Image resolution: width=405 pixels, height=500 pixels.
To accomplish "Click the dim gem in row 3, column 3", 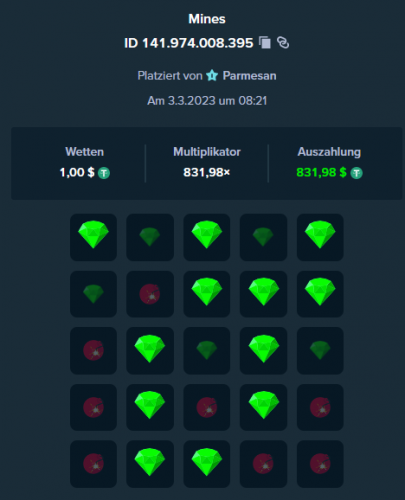I will (207, 351).
